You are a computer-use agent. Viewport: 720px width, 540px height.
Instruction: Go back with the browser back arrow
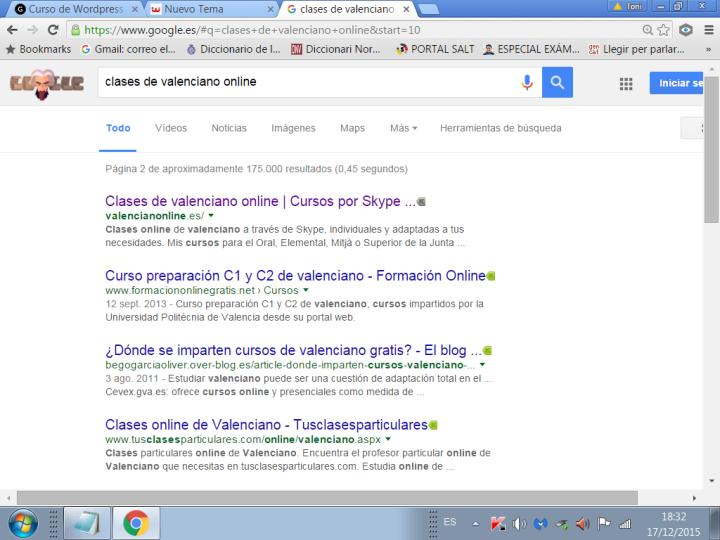[12, 30]
